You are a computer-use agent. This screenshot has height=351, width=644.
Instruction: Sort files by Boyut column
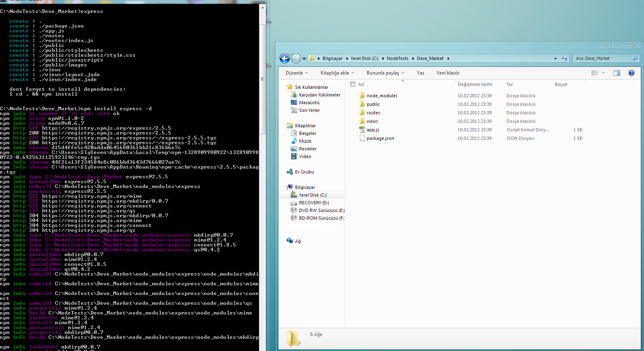pyautogui.click(x=561, y=84)
